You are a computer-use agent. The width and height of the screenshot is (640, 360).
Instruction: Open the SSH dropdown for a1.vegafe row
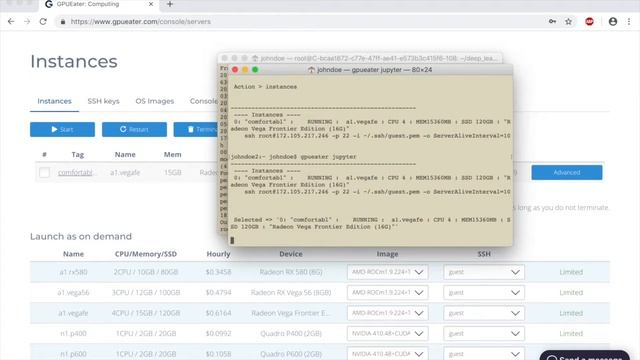tap(484, 313)
